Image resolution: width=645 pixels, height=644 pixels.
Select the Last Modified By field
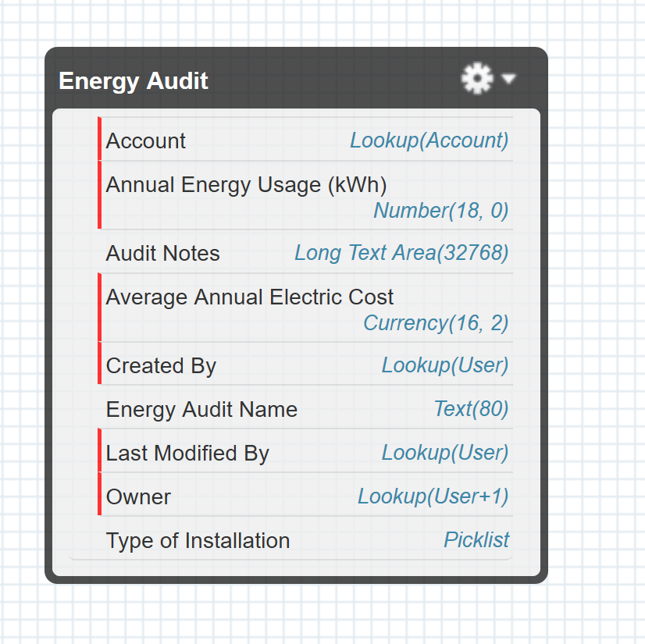[x=187, y=454]
